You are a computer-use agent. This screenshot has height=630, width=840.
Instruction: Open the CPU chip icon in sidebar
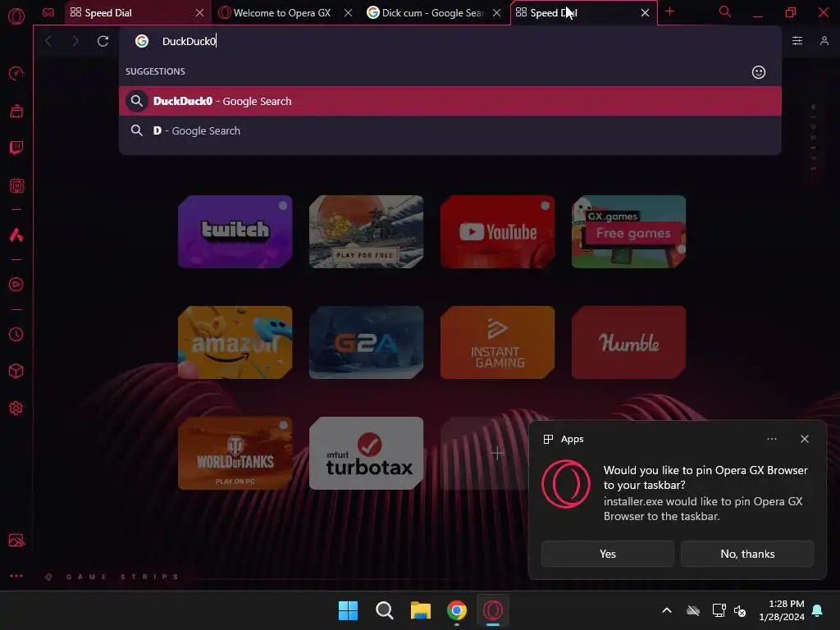(16, 185)
